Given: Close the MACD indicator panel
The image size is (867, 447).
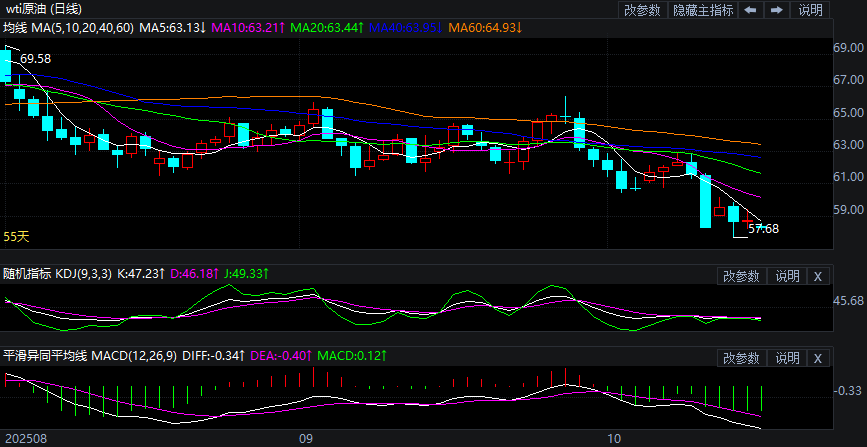Looking at the screenshot, I should point(817,358).
